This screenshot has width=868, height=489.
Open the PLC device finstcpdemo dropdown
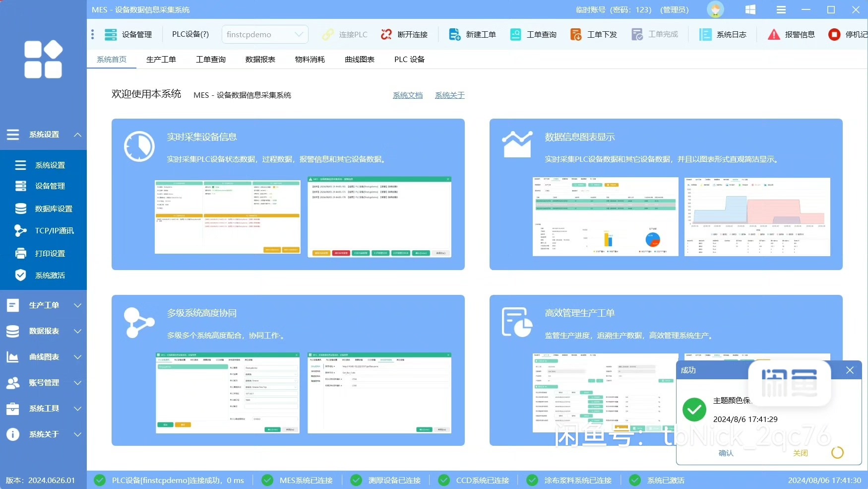pyautogui.click(x=265, y=34)
